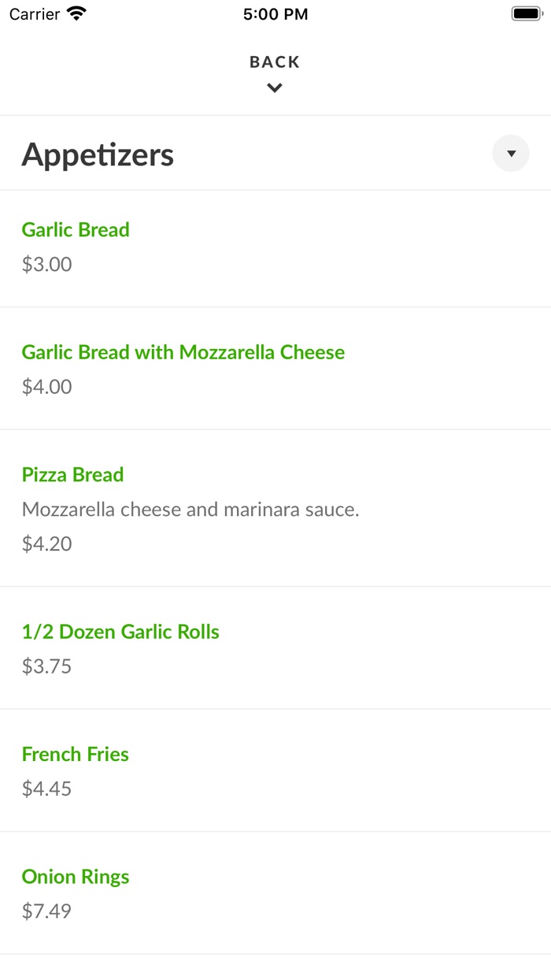Image resolution: width=551 pixels, height=980 pixels.
Task: Pick Onion Rings from the appetizers
Action: [x=76, y=876]
